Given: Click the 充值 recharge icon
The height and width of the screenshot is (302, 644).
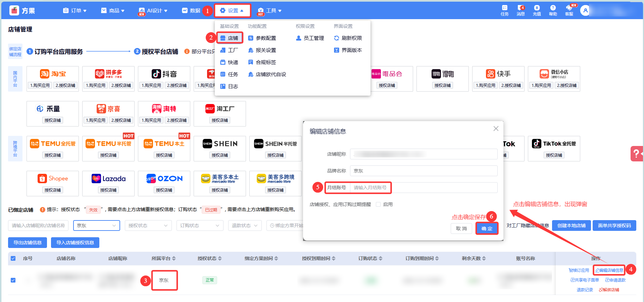Looking at the screenshot, I should [x=537, y=10].
